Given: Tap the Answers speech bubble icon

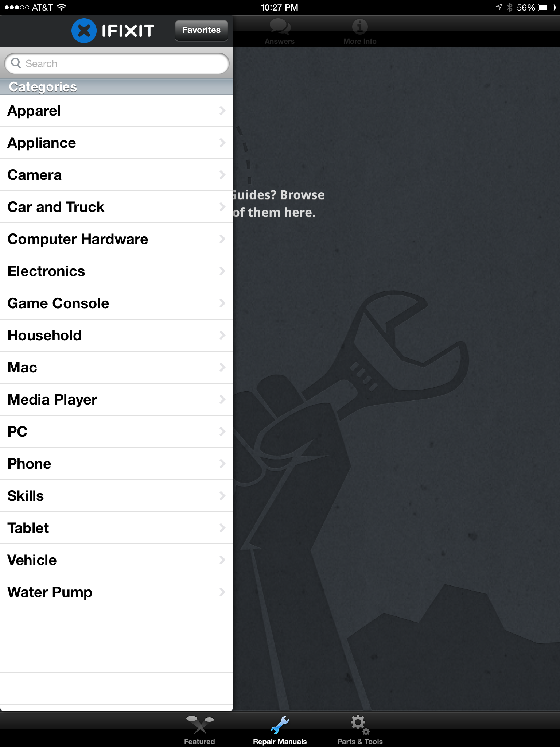Looking at the screenshot, I should point(280,27).
